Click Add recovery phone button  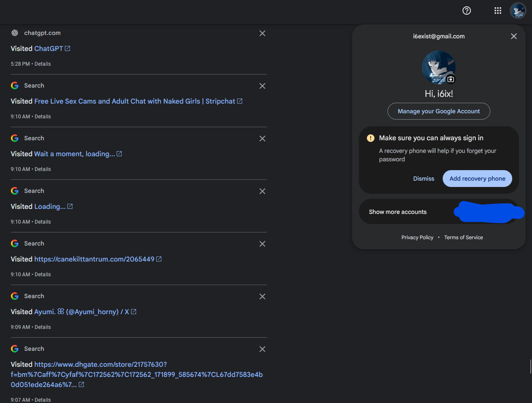[x=477, y=179]
